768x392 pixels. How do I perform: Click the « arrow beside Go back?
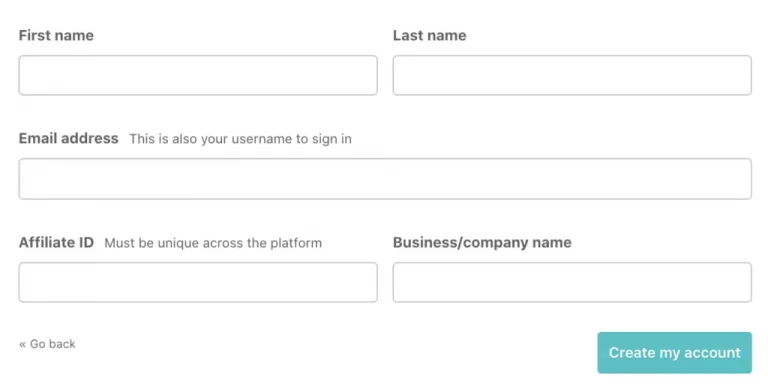[23, 344]
